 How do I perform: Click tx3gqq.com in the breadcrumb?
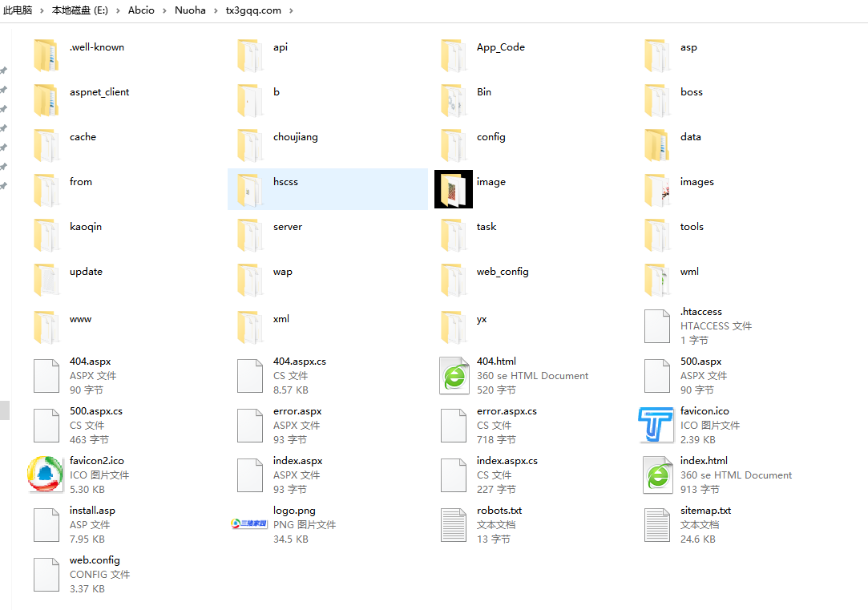pos(253,10)
